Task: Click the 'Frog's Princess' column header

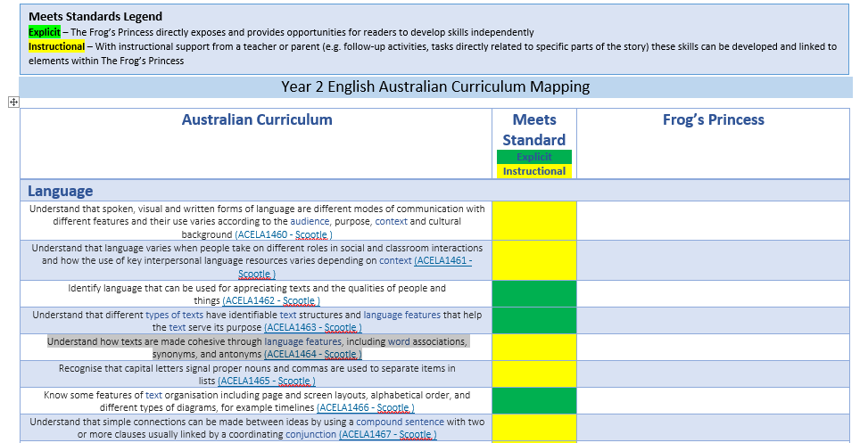Action: pyautogui.click(x=714, y=119)
